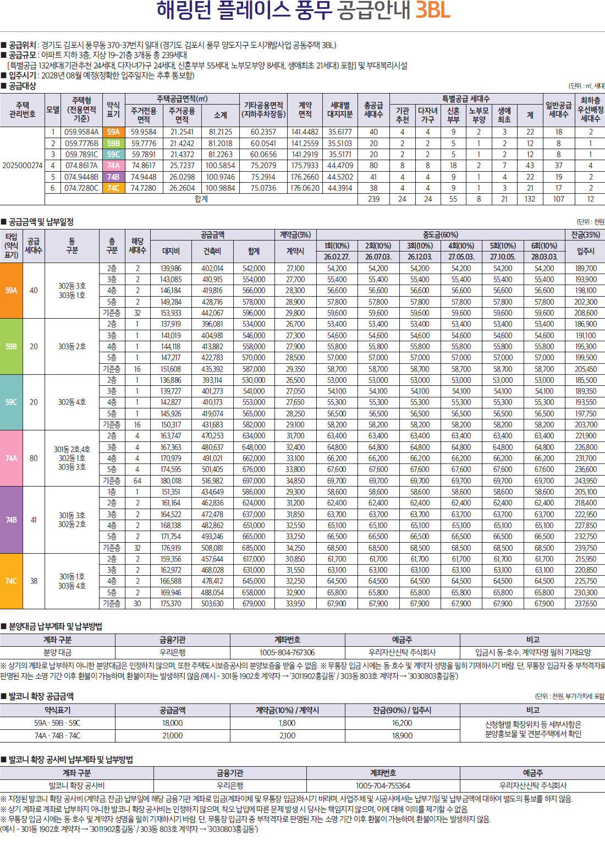Click the total supply count 239 cell
The height and width of the screenshot is (868, 605).
click(373, 199)
